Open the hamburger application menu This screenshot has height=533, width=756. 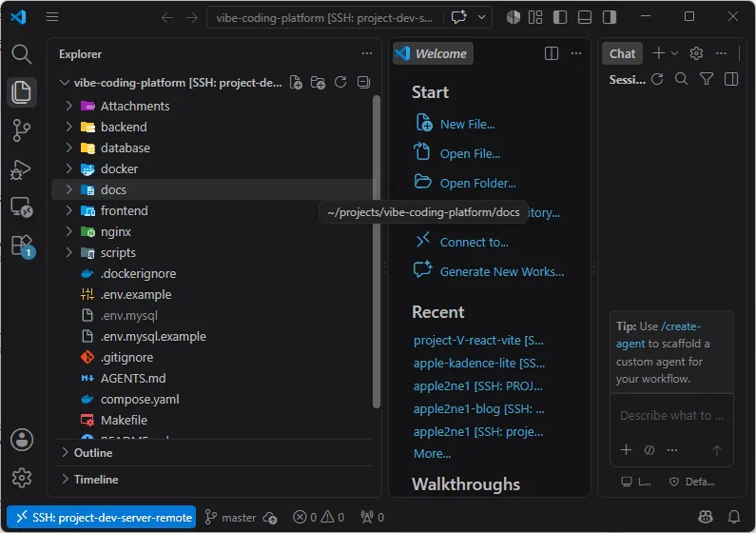pos(52,17)
